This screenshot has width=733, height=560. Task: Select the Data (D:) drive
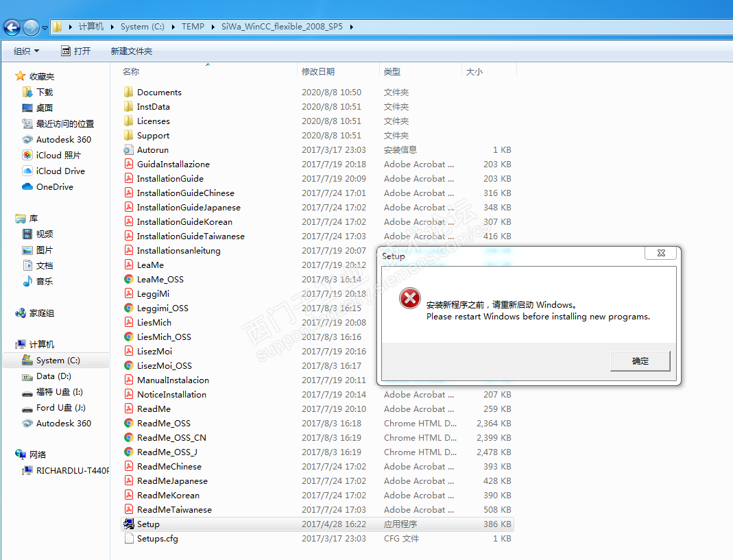coord(53,376)
